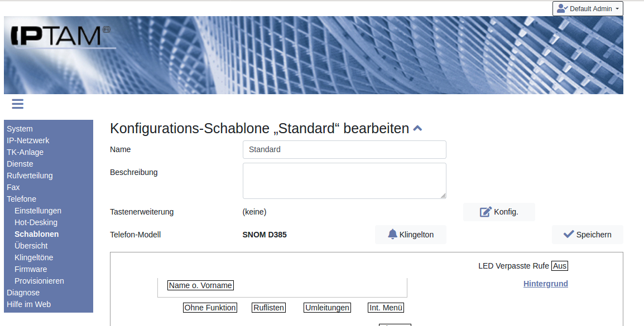
Task: Click the hamburger menu icon
Action: coord(17,104)
